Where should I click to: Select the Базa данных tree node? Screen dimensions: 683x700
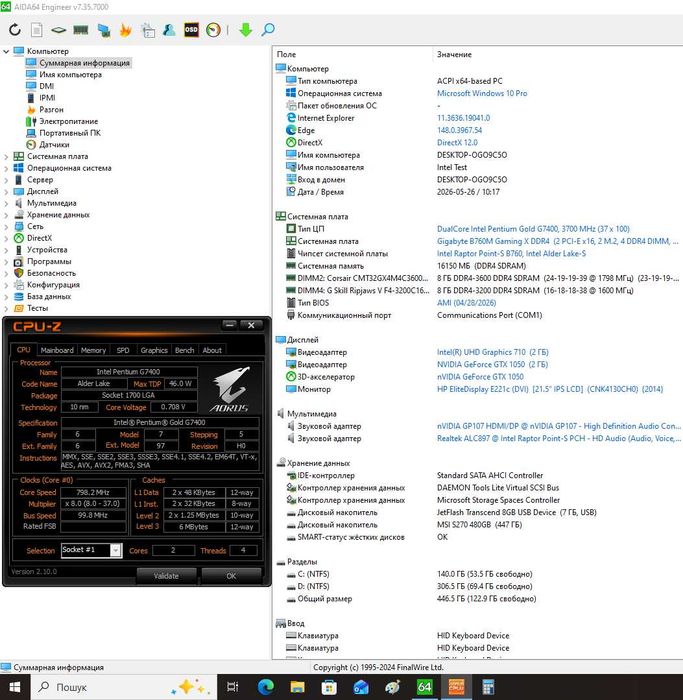49,296
